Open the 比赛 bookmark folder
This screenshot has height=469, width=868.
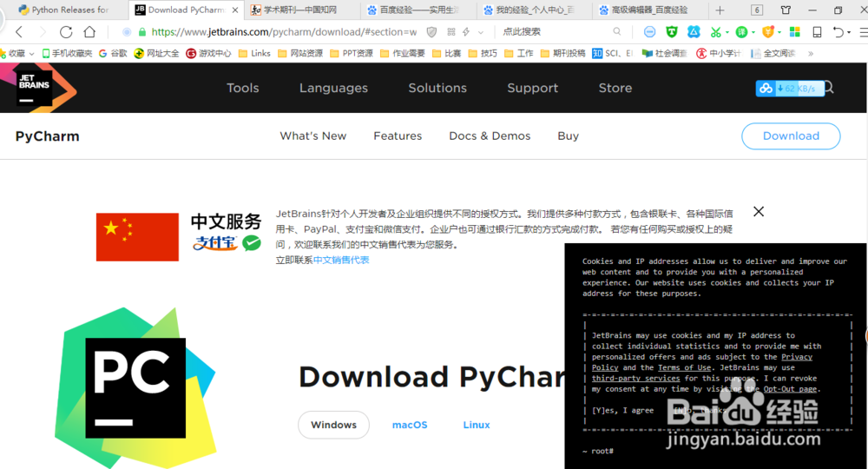click(x=446, y=53)
